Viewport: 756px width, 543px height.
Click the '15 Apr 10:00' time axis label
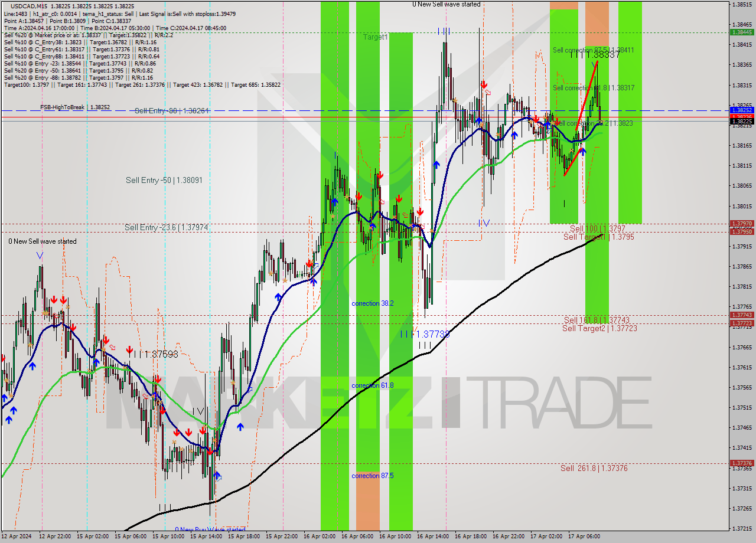168,537
